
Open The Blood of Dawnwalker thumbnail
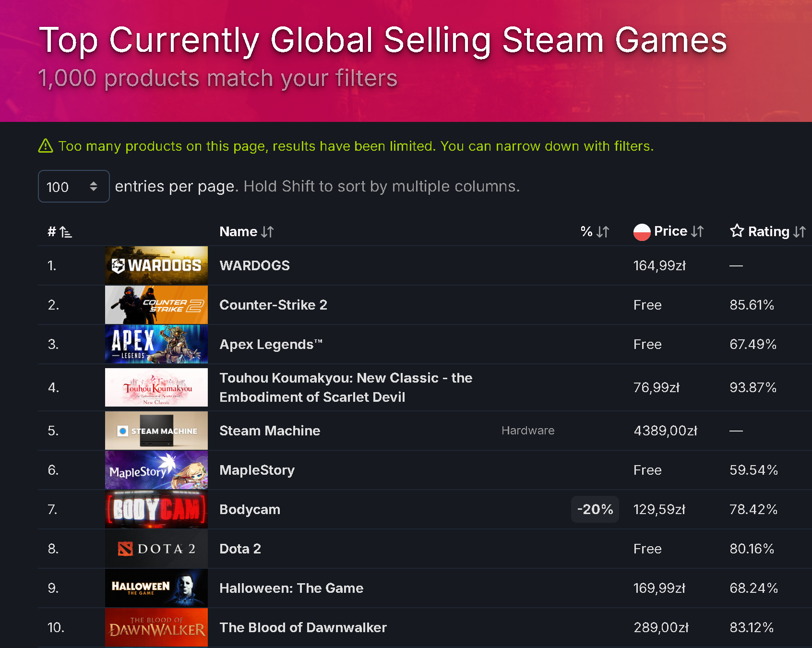[x=156, y=627]
